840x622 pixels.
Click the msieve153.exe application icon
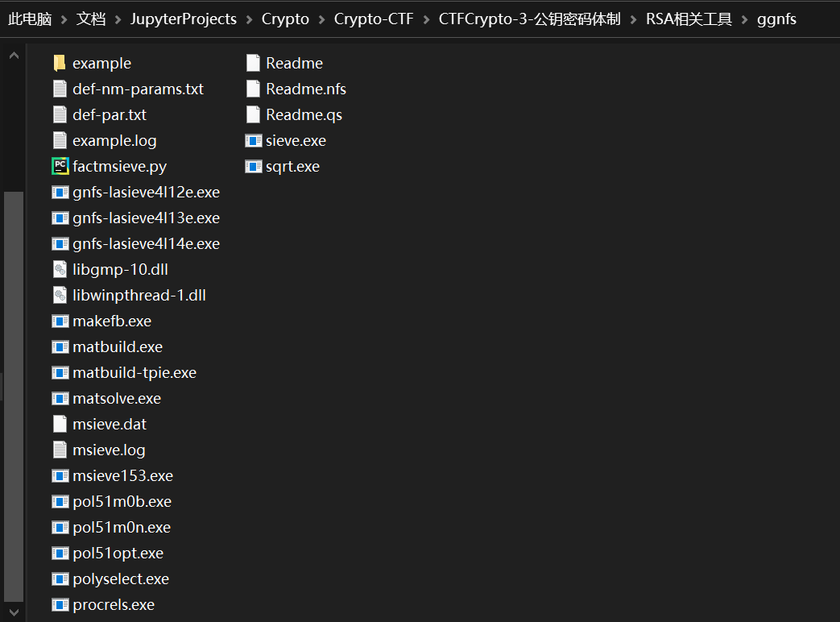tap(60, 475)
